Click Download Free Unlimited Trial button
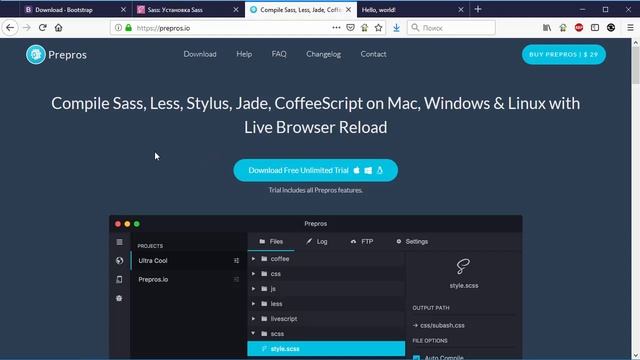 coord(316,170)
